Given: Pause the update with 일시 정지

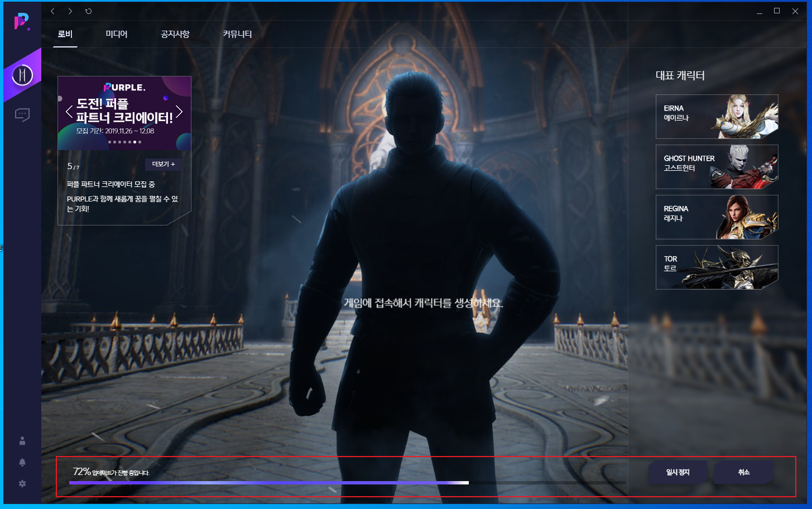Looking at the screenshot, I should (x=678, y=472).
